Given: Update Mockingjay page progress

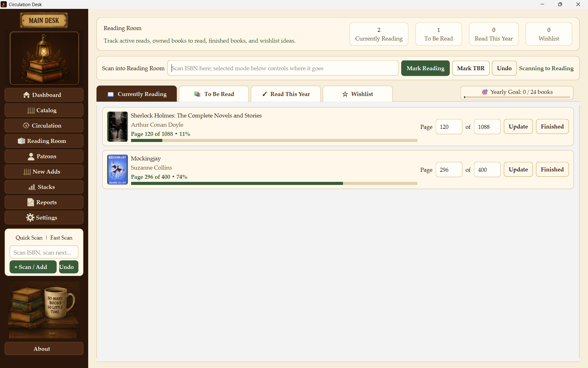Looking at the screenshot, I should pyautogui.click(x=518, y=169).
